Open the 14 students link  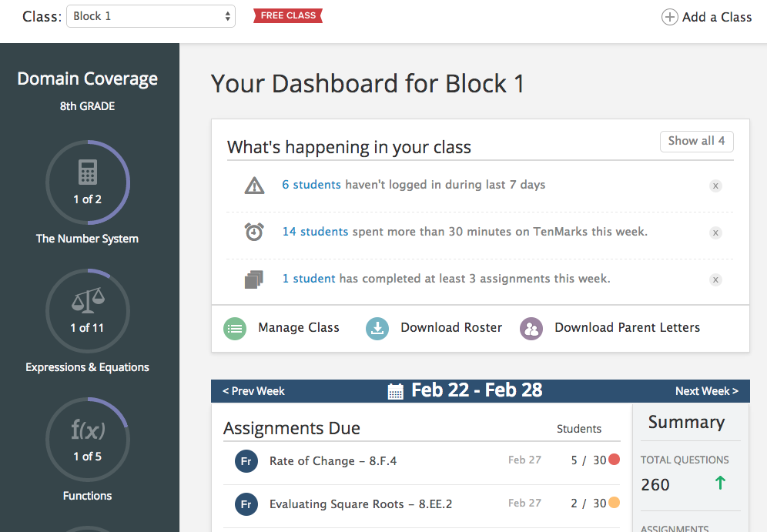pos(315,231)
